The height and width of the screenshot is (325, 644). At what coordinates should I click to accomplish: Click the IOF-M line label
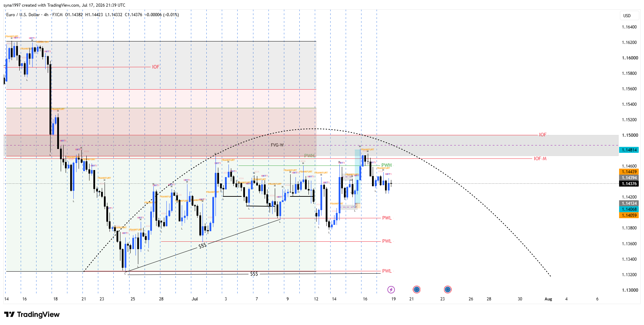(x=540, y=159)
